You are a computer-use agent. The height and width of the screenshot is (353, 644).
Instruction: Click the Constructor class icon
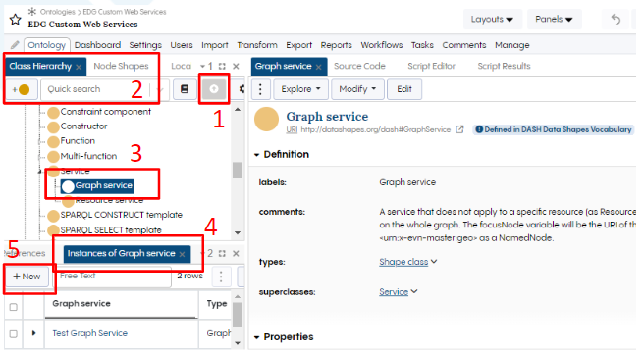53,126
